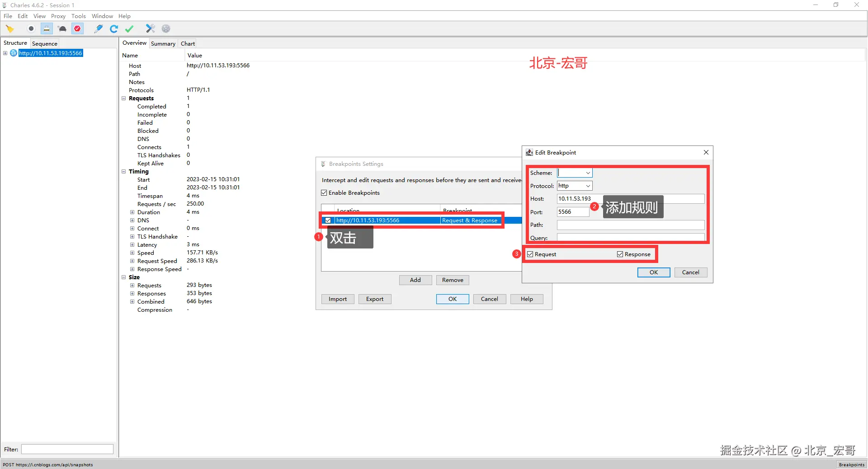Expand the Connect timing row
Screen dimensions: 868x469
pyautogui.click(x=132, y=229)
